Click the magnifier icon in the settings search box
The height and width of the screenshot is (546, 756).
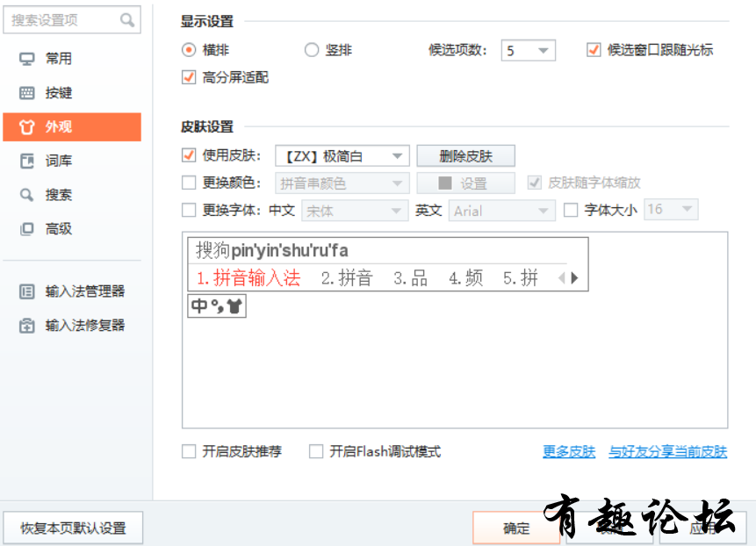coord(126,20)
